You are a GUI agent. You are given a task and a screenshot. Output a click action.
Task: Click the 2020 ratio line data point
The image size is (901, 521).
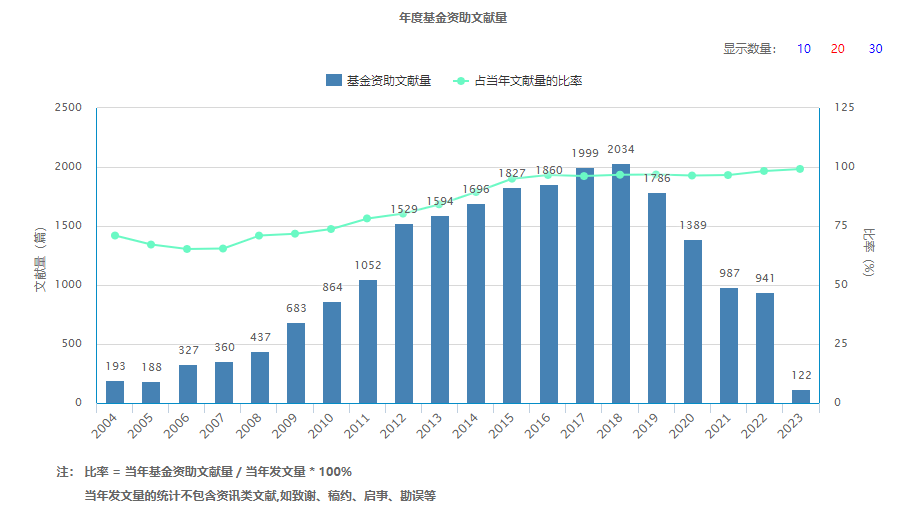point(692,176)
